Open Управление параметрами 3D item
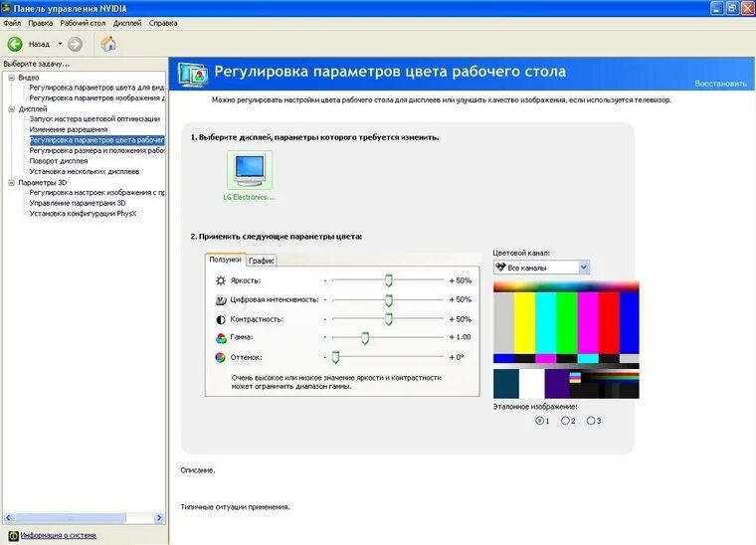Screen dimensions: 756x545 [x=78, y=203]
